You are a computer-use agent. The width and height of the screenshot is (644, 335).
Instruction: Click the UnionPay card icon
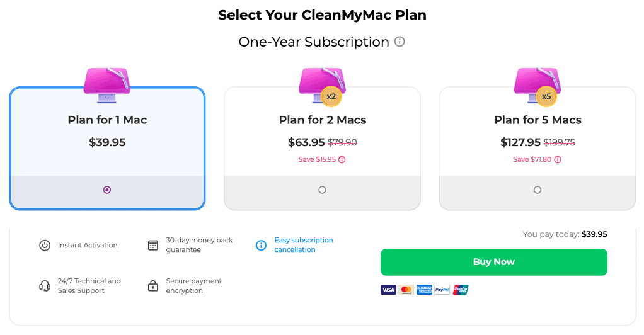coord(461,290)
